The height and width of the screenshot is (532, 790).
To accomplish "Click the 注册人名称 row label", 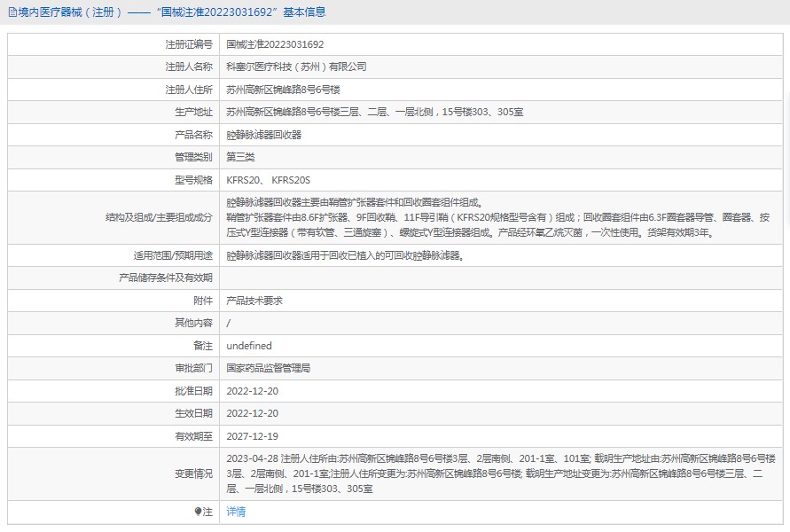I will [189, 66].
